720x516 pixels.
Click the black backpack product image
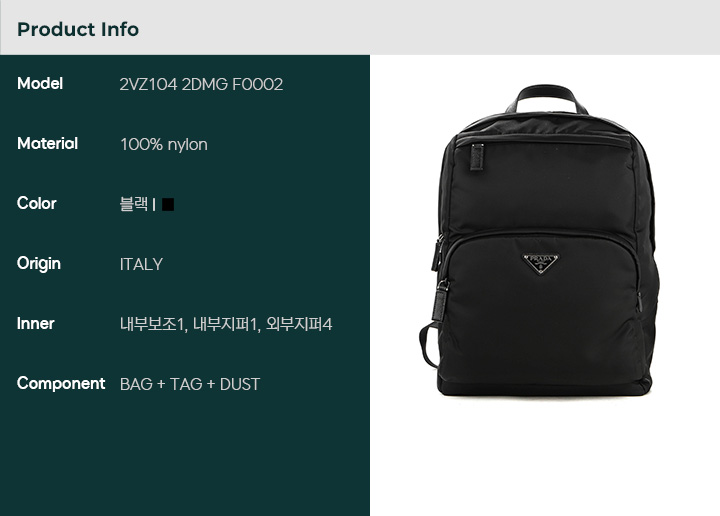[540, 240]
